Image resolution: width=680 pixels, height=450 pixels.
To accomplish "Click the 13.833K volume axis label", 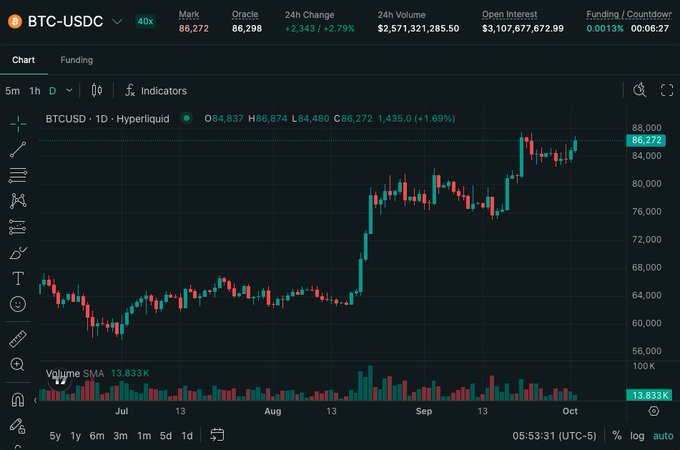I will (x=649, y=395).
